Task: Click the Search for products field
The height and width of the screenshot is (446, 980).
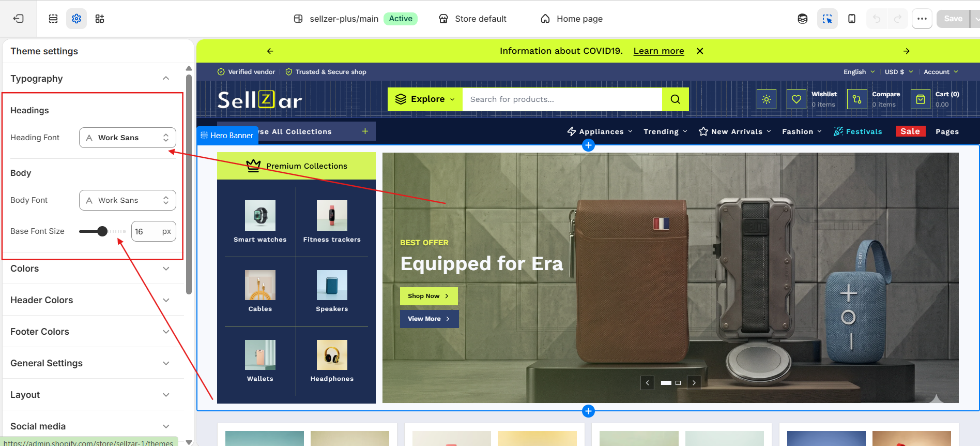Action: [x=562, y=99]
